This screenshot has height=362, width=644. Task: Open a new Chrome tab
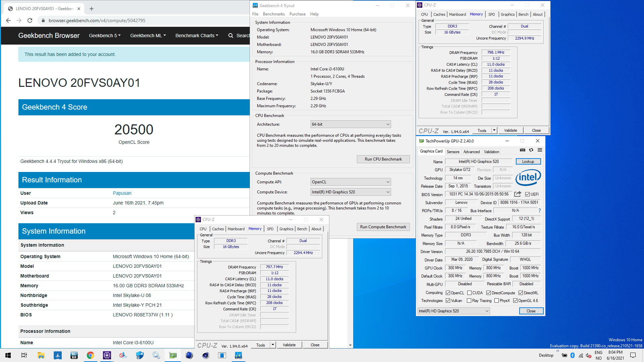(x=92, y=9)
